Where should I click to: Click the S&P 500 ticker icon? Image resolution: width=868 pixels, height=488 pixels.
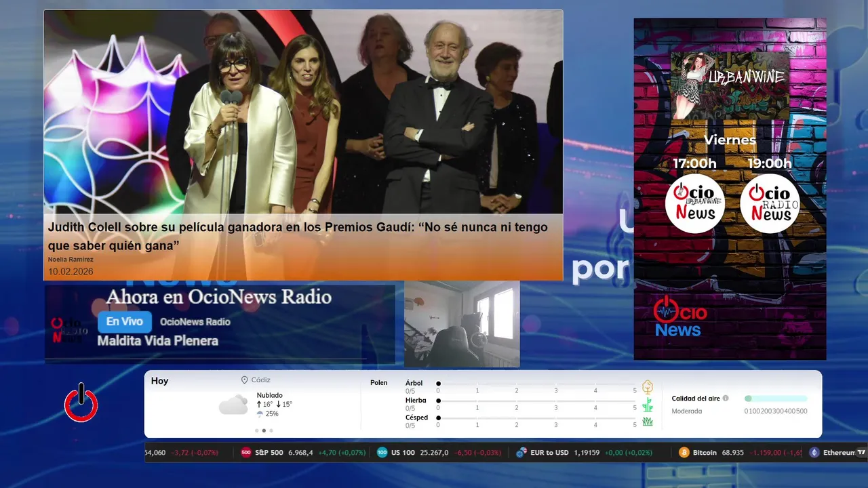pyautogui.click(x=246, y=453)
